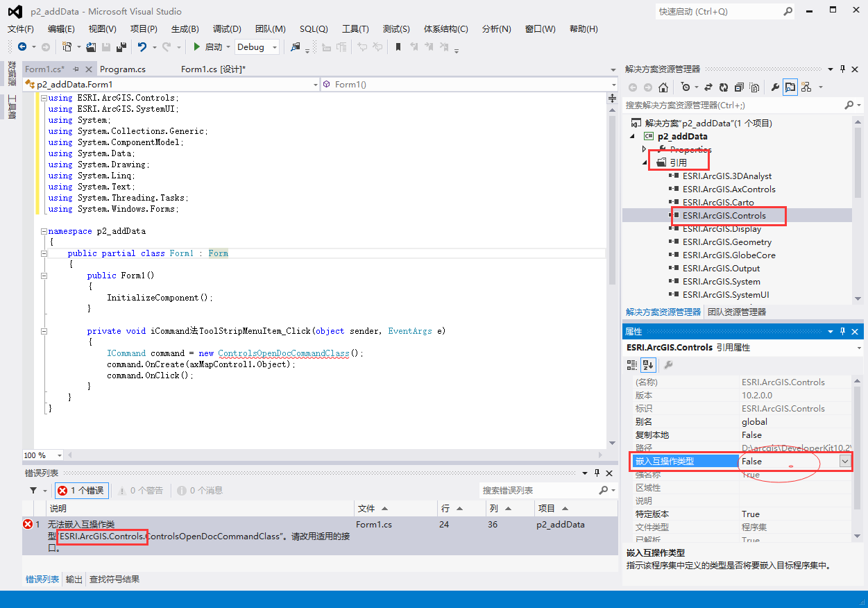This screenshot has width=868, height=608.
Task: Open the 嵌入互操作类型 value dropdown arrow
Action: (x=845, y=461)
